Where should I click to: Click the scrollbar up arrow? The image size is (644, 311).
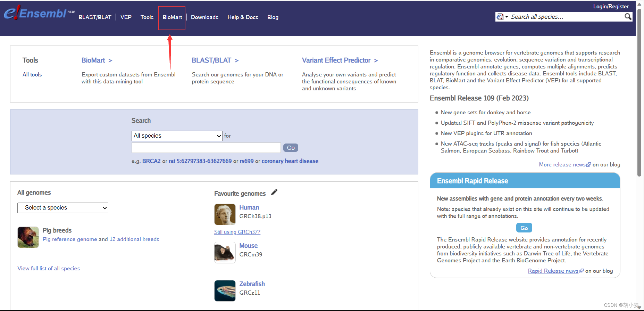click(x=639, y=4)
